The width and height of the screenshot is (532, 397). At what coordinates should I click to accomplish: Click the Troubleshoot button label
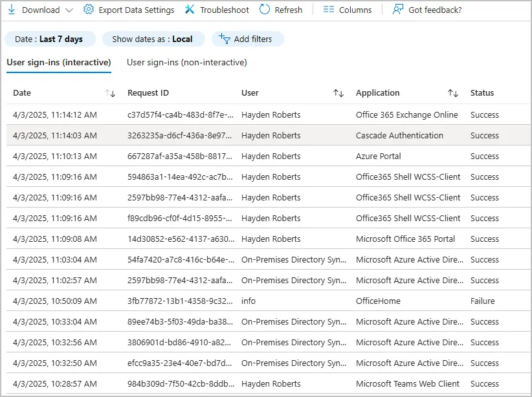225,10
